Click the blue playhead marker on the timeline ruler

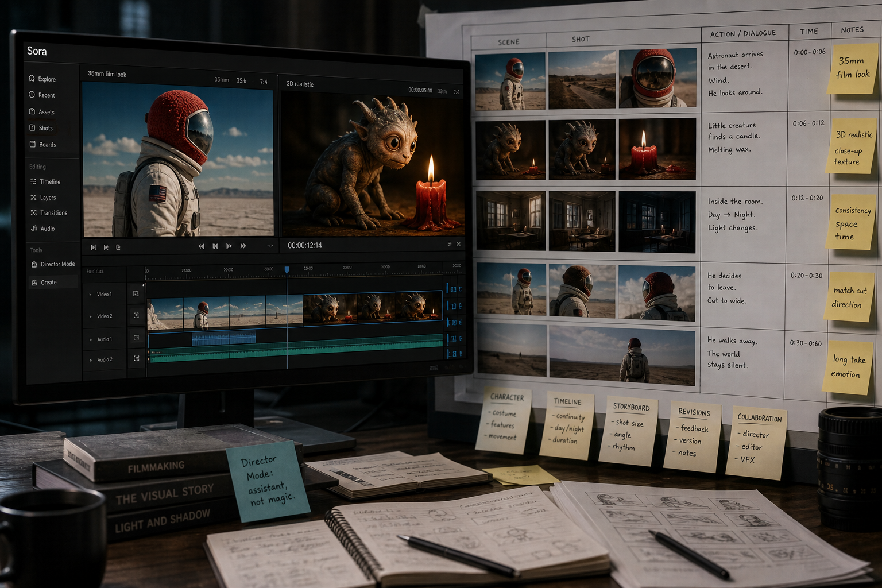287,269
